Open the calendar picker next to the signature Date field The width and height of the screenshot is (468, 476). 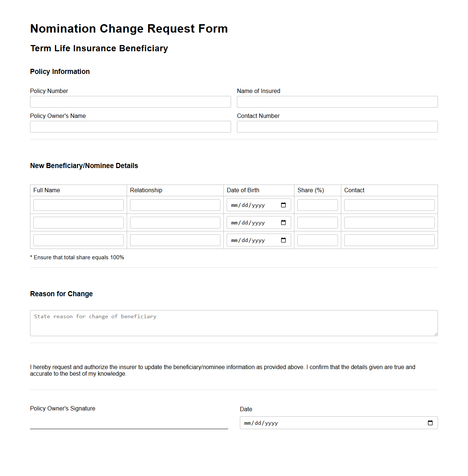point(430,423)
